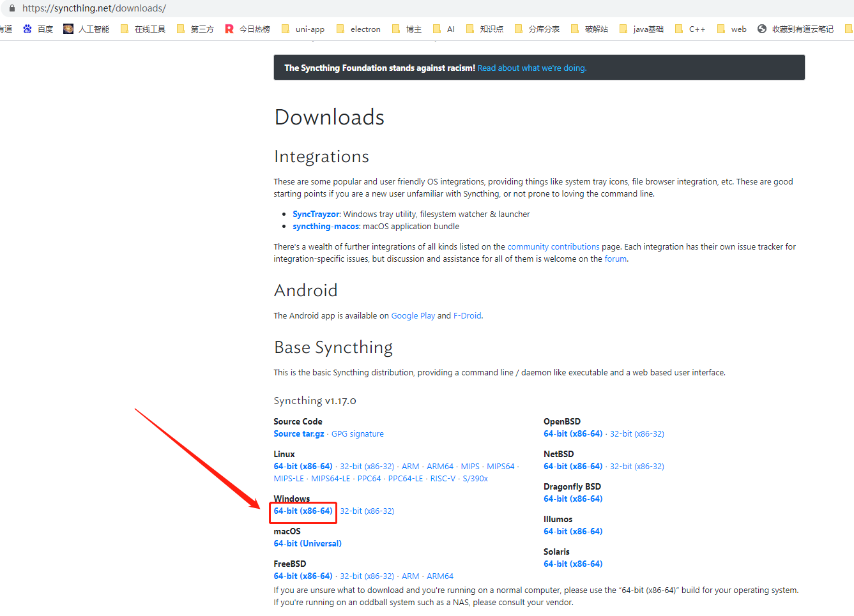Open the Google Play link for Android
This screenshot has width=854, height=616.
coord(413,315)
